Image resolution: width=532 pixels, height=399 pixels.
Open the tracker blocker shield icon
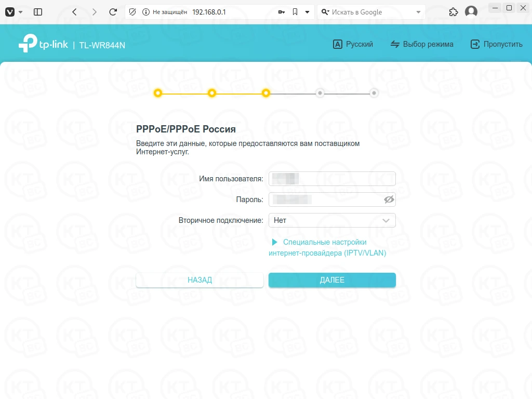tap(132, 12)
